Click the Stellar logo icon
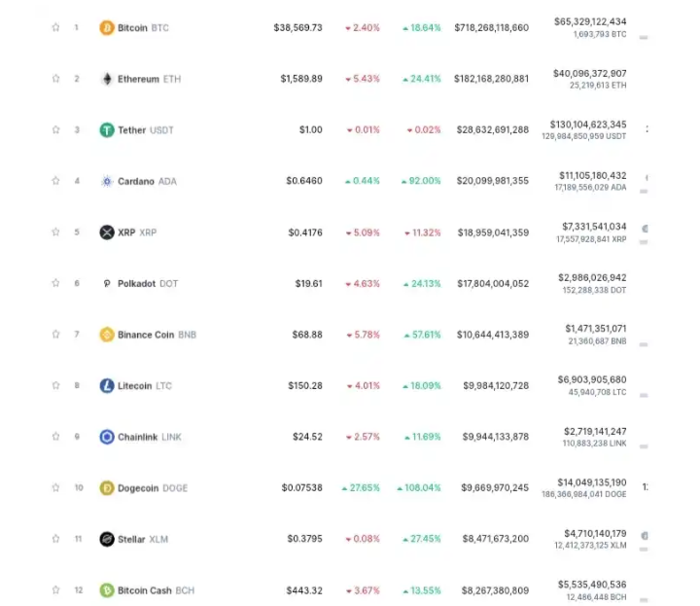The image size is (700, 606). tap(107, 539)
